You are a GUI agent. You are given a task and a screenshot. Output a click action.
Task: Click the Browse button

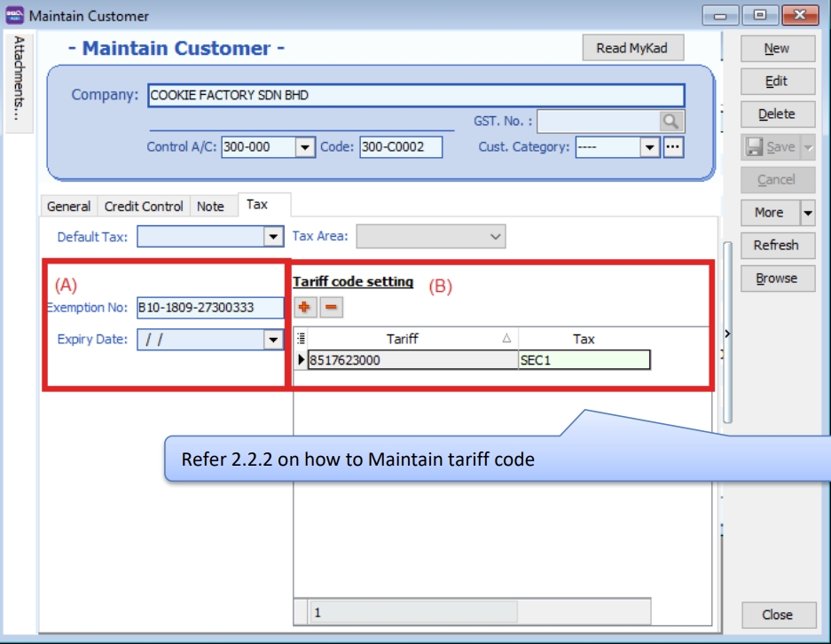point(777,278)
